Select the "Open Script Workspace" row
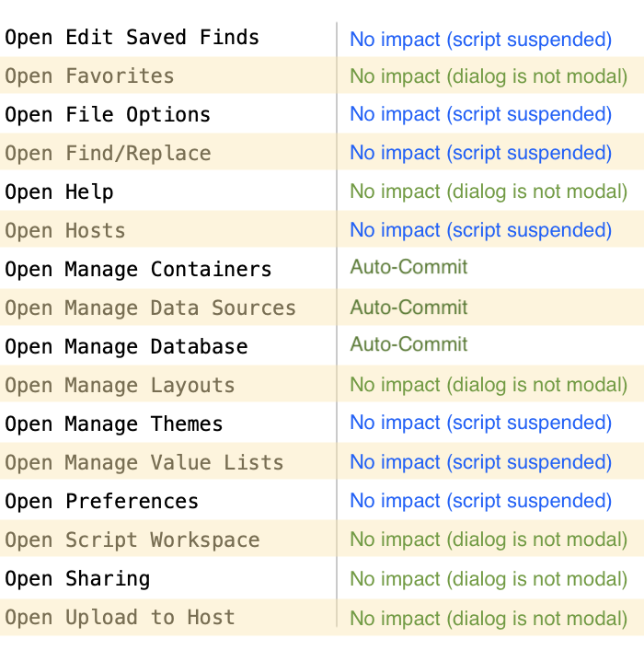 [x=132, y=540]
